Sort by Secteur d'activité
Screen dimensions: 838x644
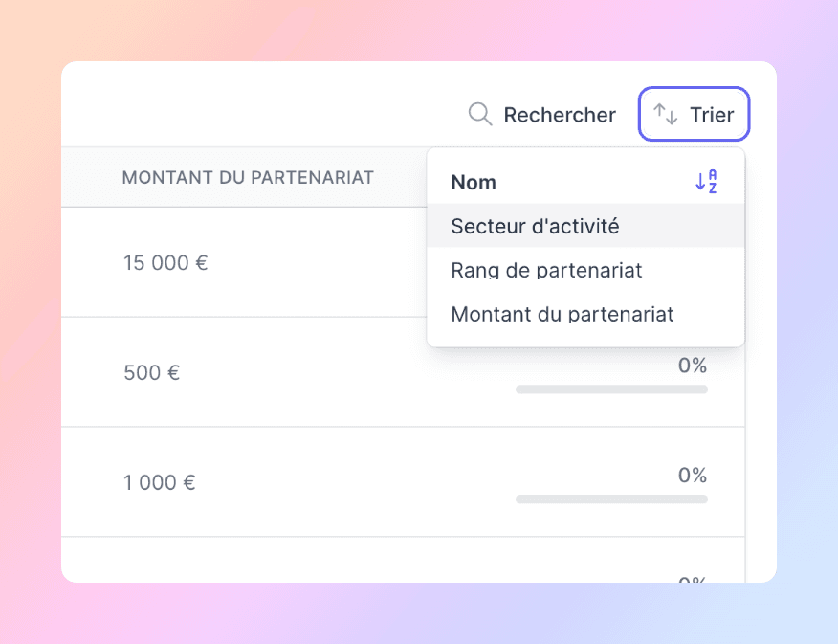click(x=585, y=226)
